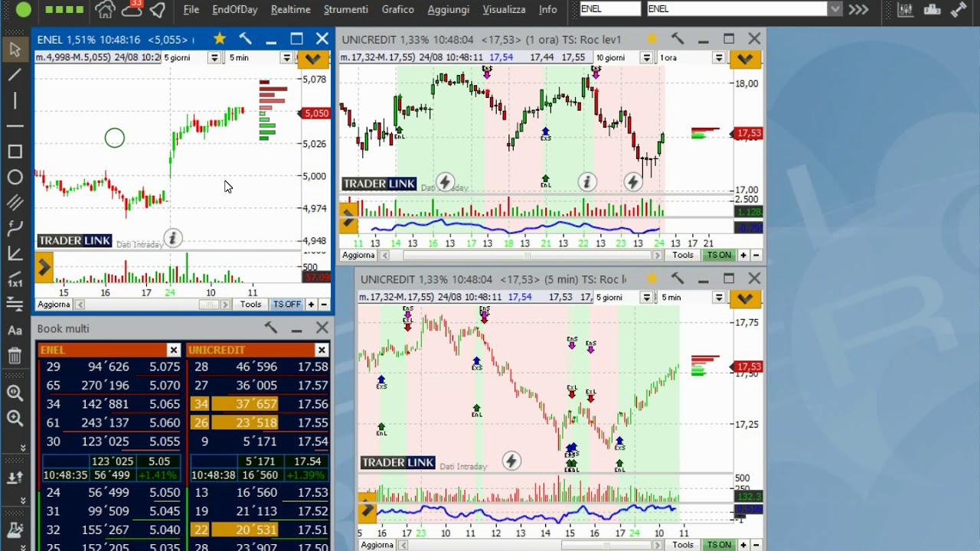Image resolution: width=980 pixels, height=551 pixels.
Task: Close the UNICREDIT book column
Action: 322,350
